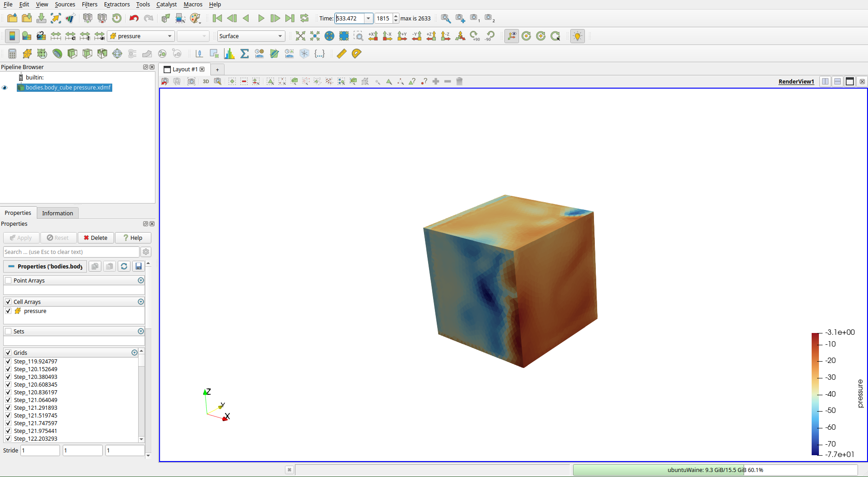Screen dimensions: 868x477
Task: Uncheck the pressure cell array
Action: [8, 311]
